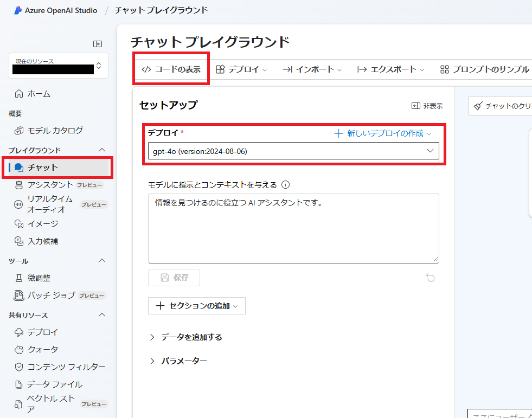532x418 pixels.
Task: Collapse the left navigation pane
Action: tap(98, 44)
